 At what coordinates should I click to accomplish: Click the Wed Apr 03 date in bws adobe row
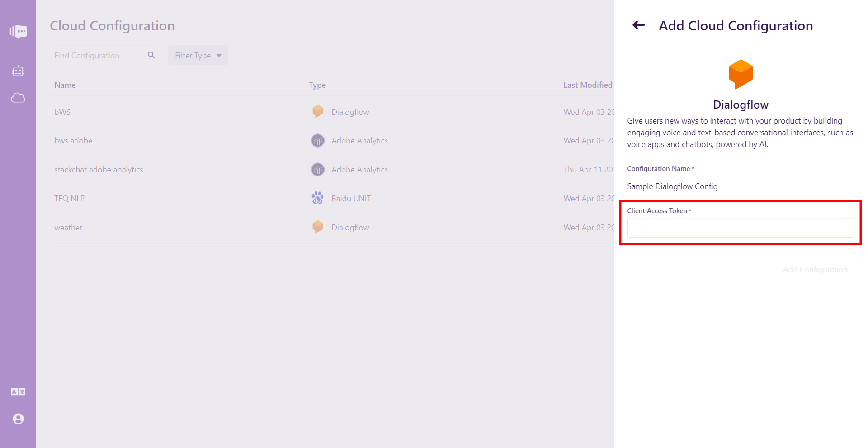(x=589, y=141)
